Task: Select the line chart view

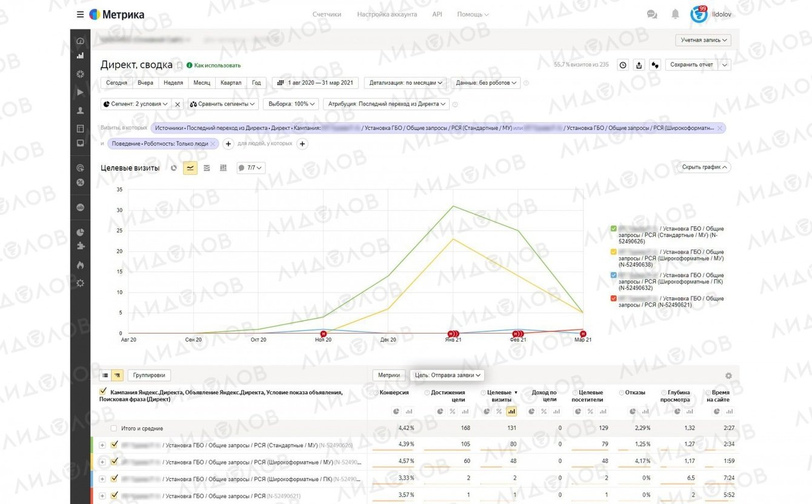Action: tap(190, 168)
